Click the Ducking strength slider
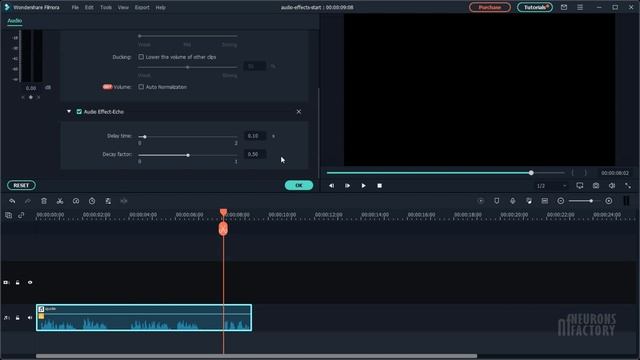The width and height of the screenshot is (640, 360). 188,67
